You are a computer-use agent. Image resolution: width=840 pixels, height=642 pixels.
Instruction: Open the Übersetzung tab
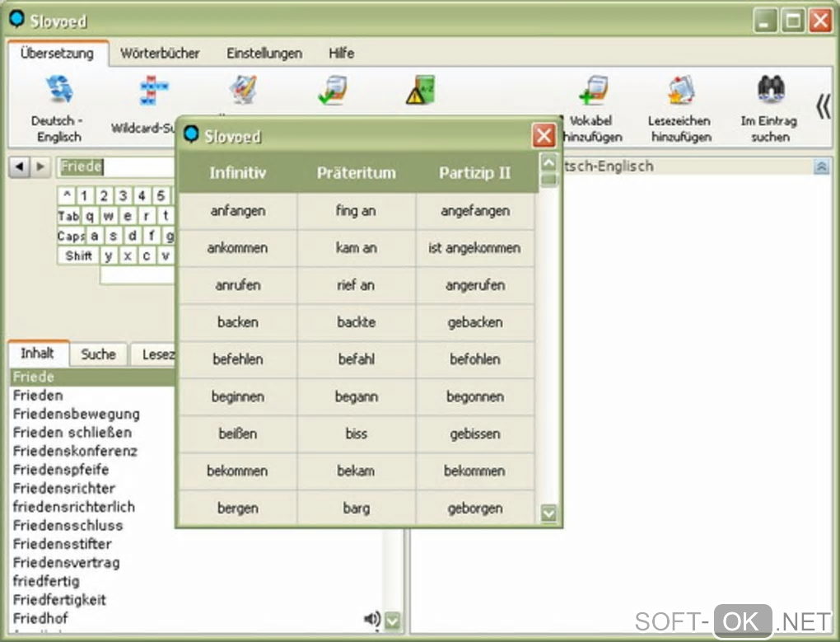(x=58, y=53)
